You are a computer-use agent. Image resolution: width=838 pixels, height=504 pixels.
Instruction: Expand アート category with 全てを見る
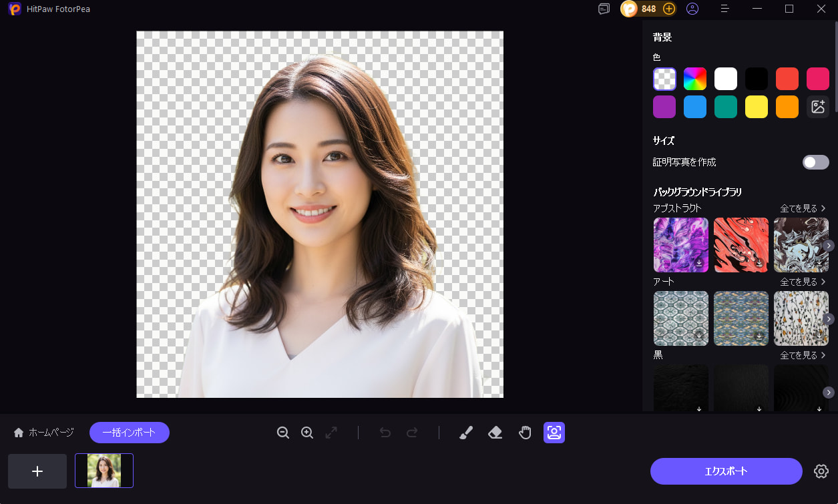click(803, 282)
